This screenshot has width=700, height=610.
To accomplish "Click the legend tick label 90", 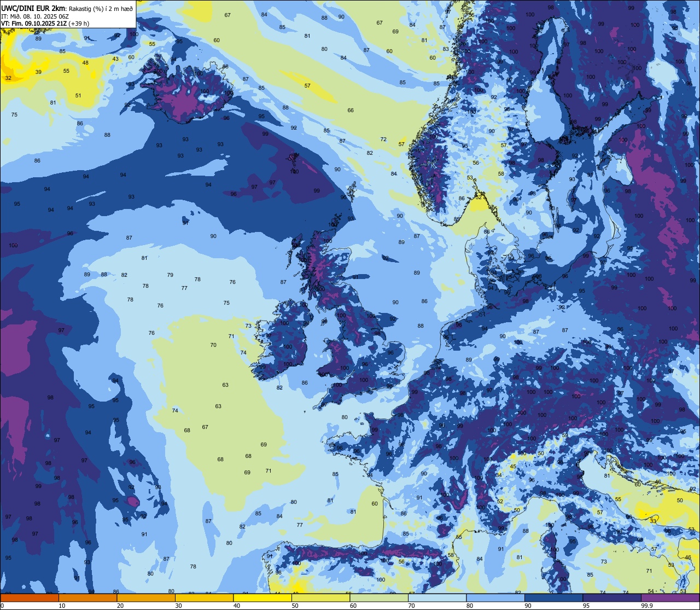I will pos(528,606).
